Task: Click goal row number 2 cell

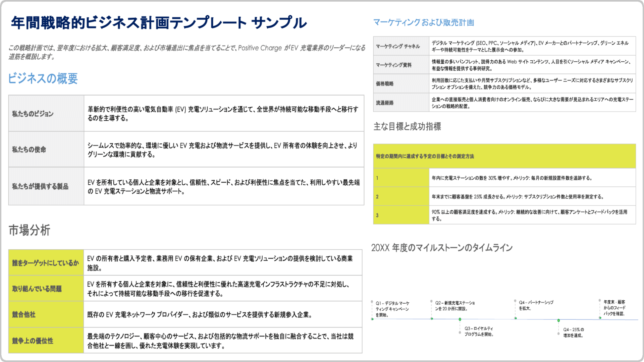Action: tap(401, 196)
